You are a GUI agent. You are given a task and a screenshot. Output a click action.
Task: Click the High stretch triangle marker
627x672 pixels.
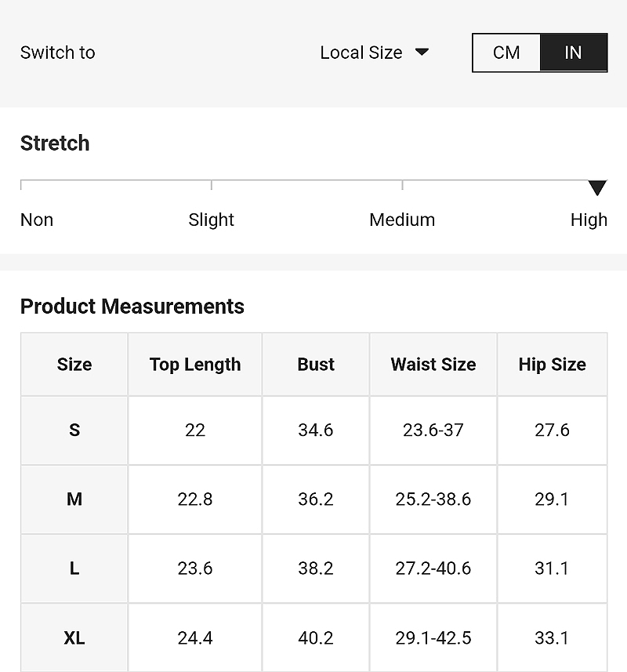[597, 187]
